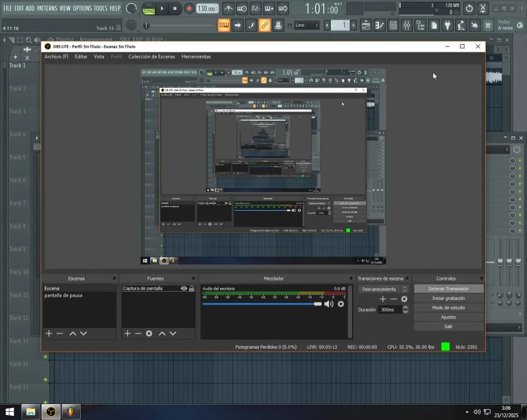Click FL Studio stop button
The height and width of the screenshot is (420, 527).
[x=174, y=8]
